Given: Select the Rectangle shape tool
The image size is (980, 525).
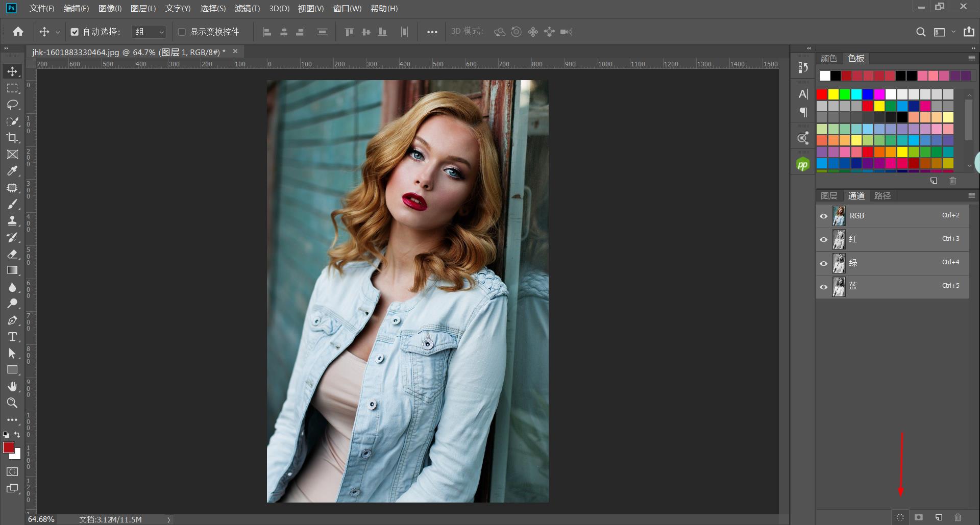Looking at the screenshot, I should point(12,370).
